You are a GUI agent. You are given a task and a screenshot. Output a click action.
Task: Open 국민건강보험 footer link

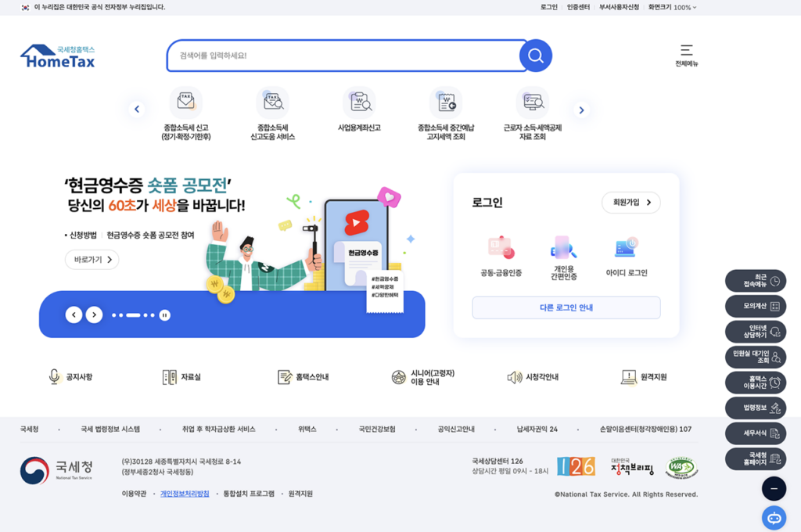coord(377,430)
